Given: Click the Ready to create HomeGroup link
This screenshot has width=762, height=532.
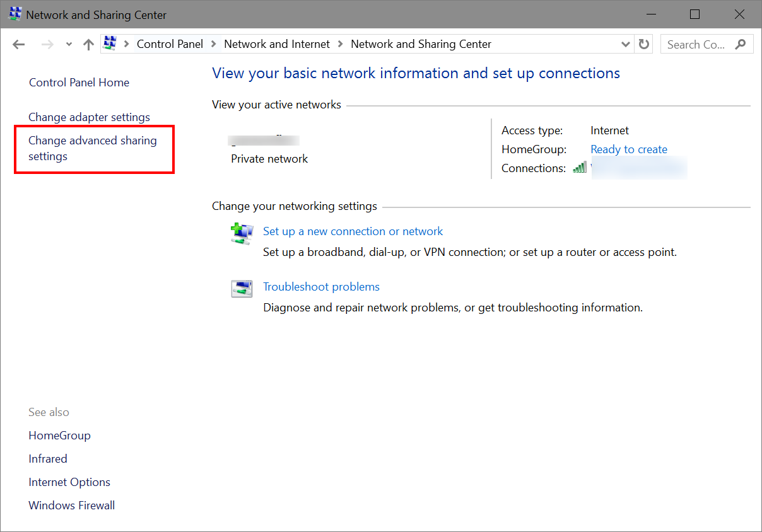Looking at the screenshot, I should (x=628, y=149).
